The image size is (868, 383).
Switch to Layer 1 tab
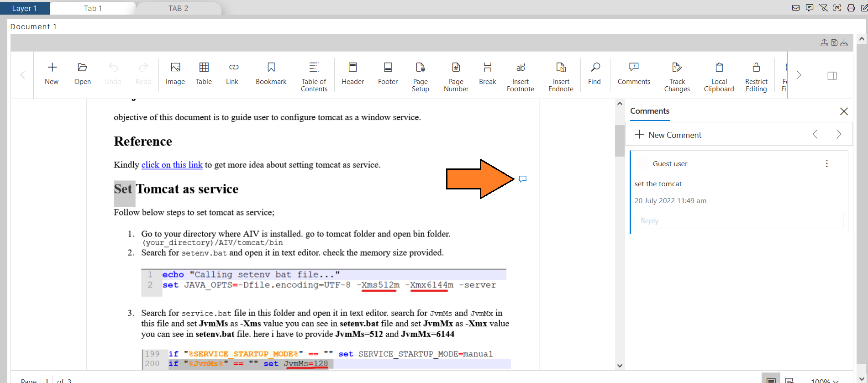24,8
